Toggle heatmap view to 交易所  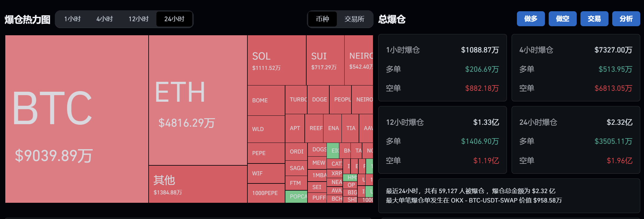(x=355, y=19)
